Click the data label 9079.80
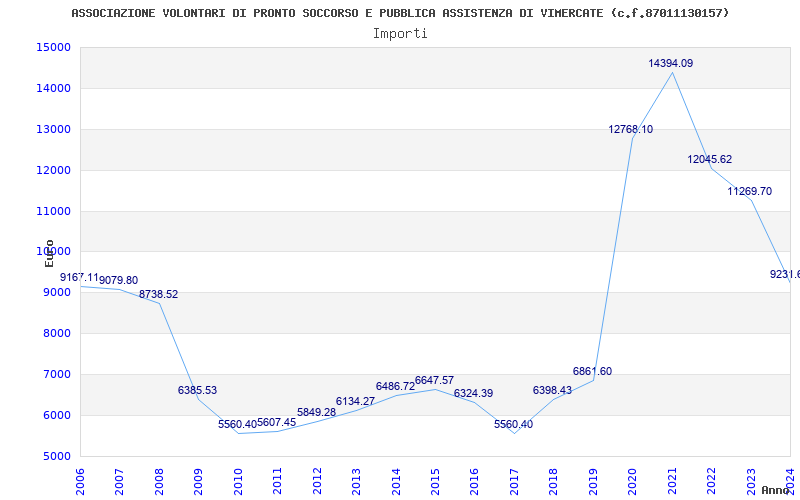This screenshot has width=800, height=500. 118,281
